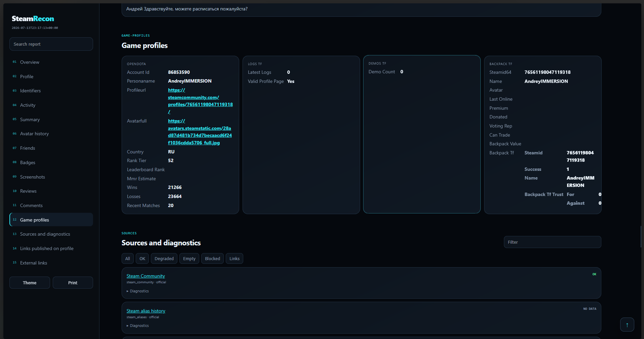This screenshot has height=339, width=644.
Task: Click Valid Profile Page value Yes
Action: pyautogui.click(x=291, y=81)
